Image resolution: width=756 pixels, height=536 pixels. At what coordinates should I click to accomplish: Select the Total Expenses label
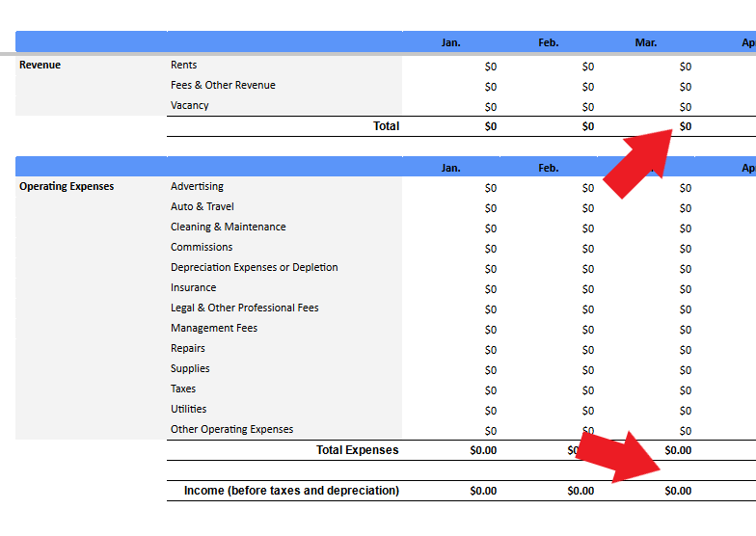357,450
